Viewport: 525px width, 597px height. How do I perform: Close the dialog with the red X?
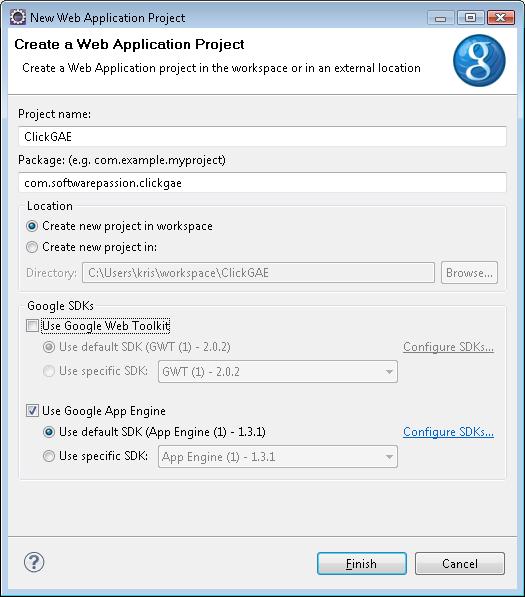[501, 18]
